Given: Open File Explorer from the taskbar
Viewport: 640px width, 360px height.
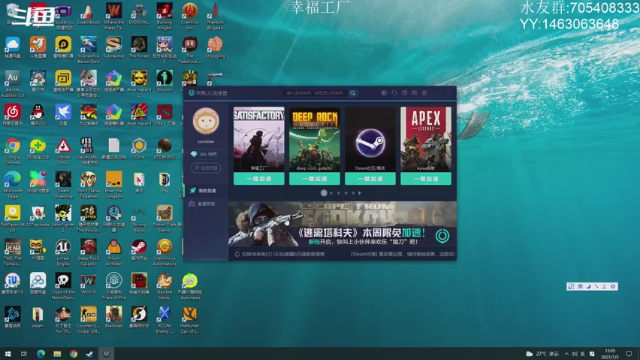Looking at the screenshot, I should coord(57,353).
